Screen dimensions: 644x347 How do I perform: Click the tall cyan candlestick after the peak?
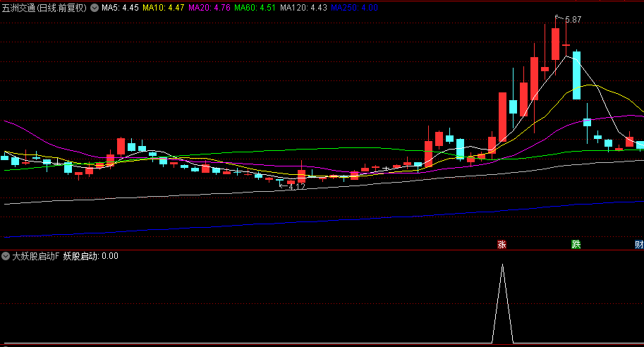pyautogui.click(x=577, y=75)
